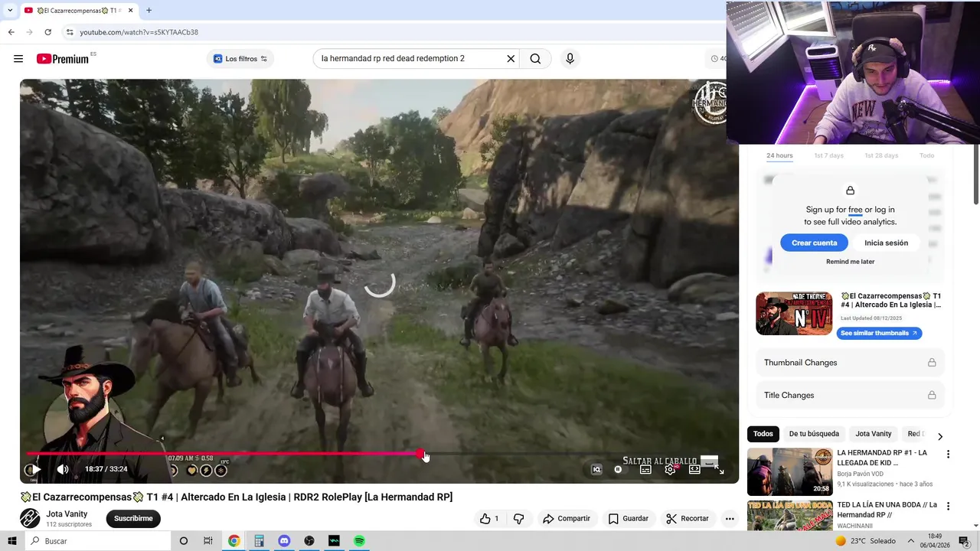Open the YouTube hamburger guide menu
980x551 pixels.
coord(18,59)
